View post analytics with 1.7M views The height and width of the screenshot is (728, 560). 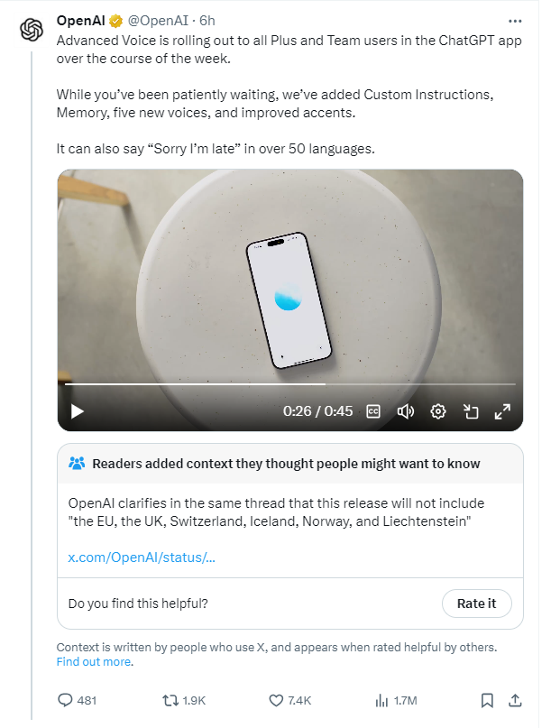(x=381, y=700)
